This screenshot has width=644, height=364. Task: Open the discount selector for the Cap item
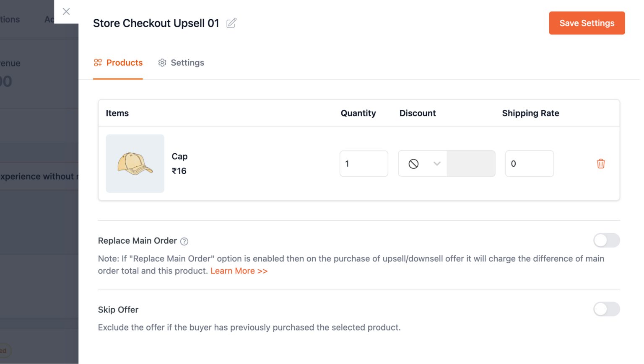[x=423, y=164]
